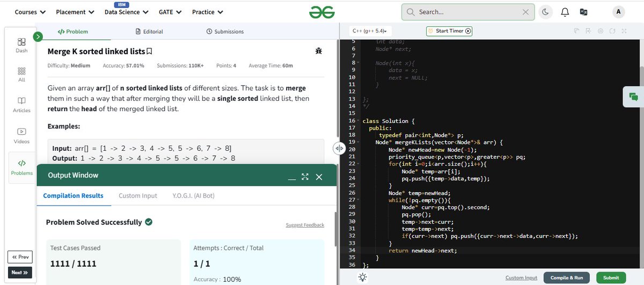
Task: Fold class Solution at line 16
Action: pyautogui.click(x=358, y=121)
